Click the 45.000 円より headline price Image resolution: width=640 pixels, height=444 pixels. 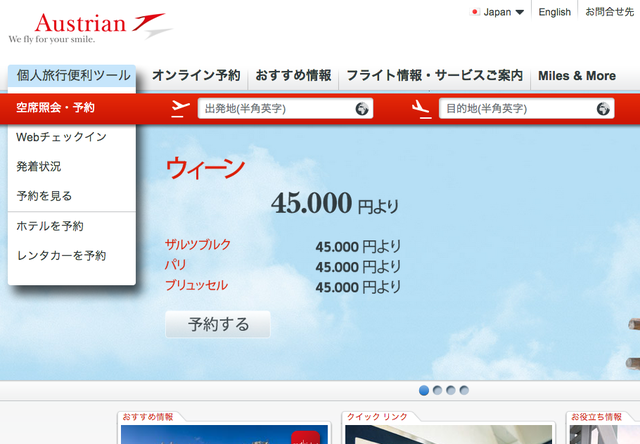335,204
